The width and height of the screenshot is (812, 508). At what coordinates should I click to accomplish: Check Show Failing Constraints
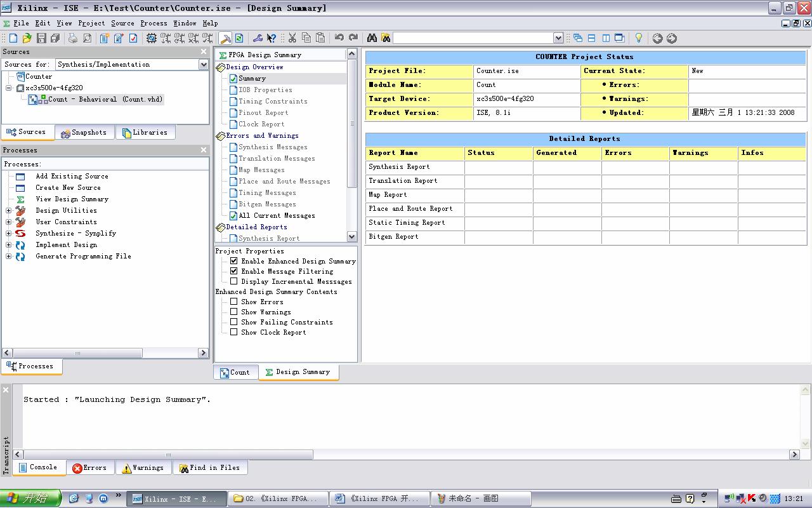(234, 322)
